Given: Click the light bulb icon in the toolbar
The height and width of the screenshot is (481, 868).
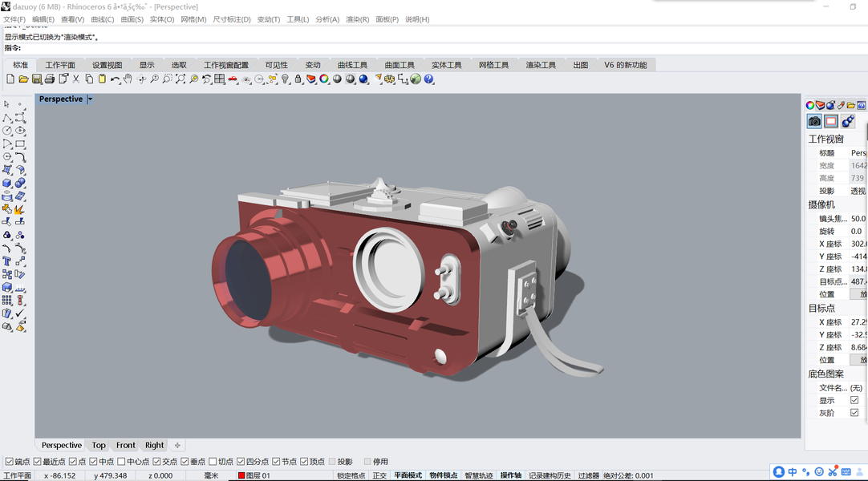Looking at the screenshot, I should tap(285, 79).
